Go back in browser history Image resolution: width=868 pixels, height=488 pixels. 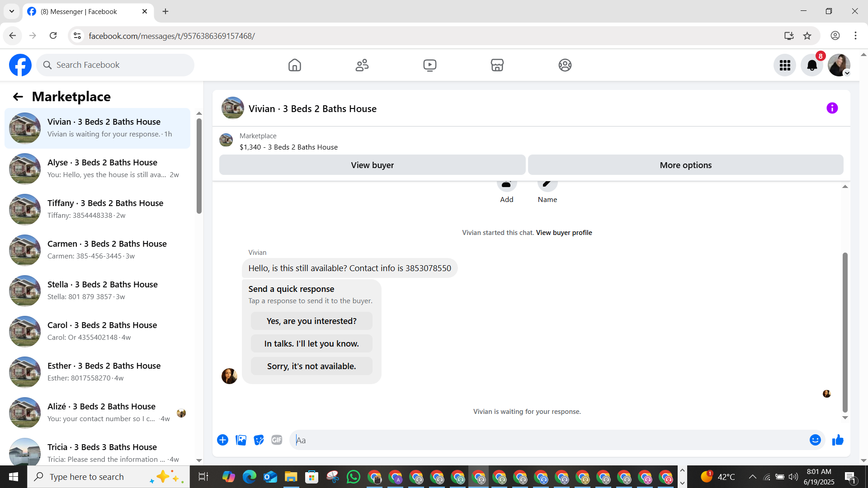[x=13, y=36]
